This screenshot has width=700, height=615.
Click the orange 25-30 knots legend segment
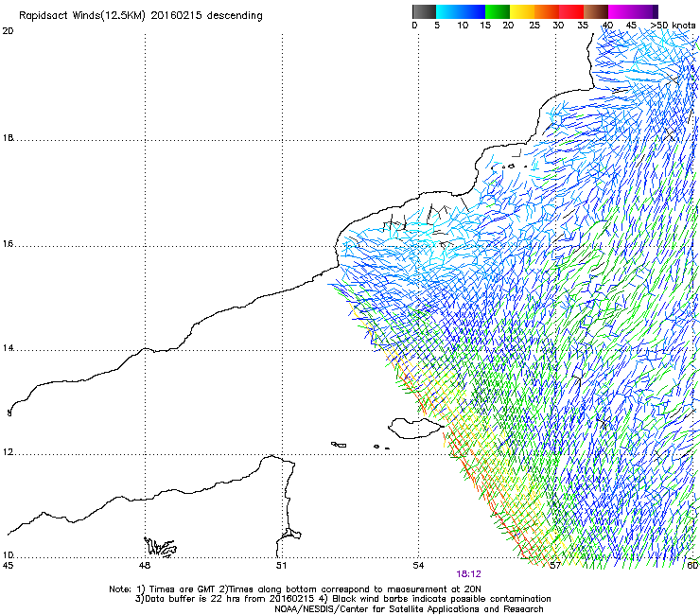[547, 11]
